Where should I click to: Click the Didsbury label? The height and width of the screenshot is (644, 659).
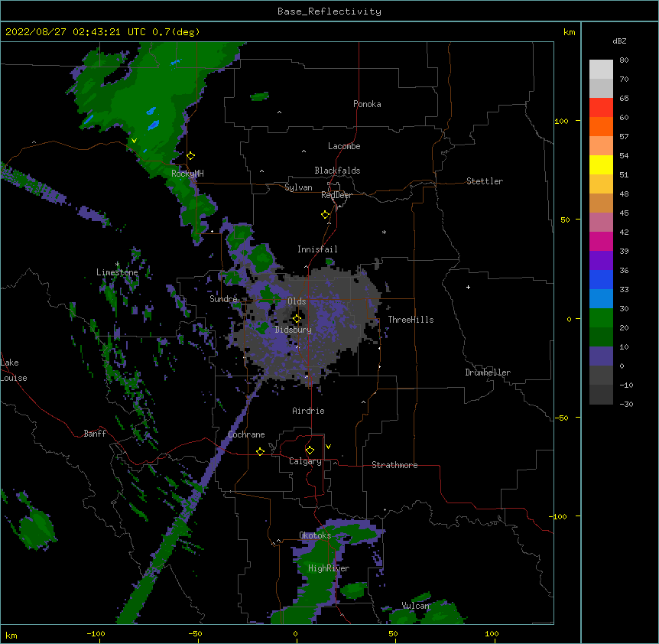[294, 330]
